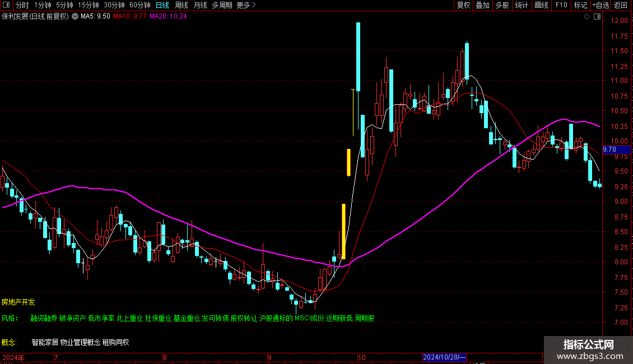Click the 破净资产 style tag
This screenshot has width=633, height=364.
coord(73,319)
